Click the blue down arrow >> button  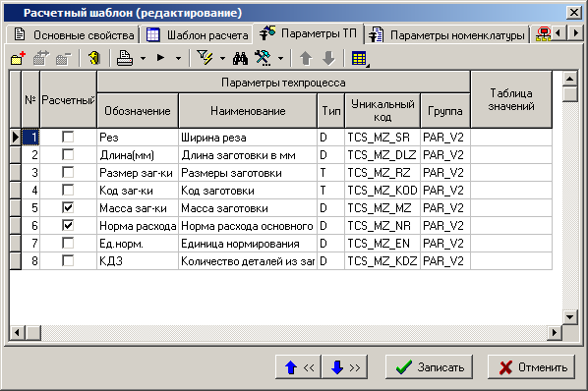point(344,367)
